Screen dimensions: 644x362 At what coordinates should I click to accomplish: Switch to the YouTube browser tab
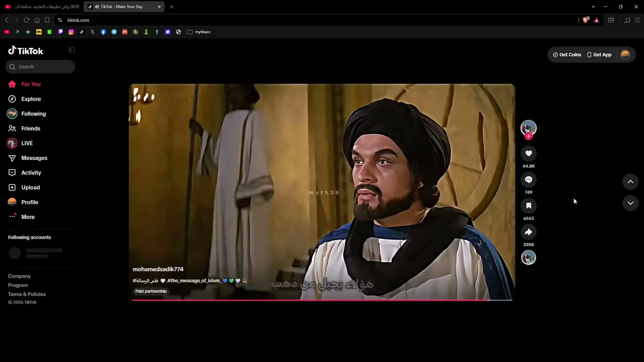(42, 7)
